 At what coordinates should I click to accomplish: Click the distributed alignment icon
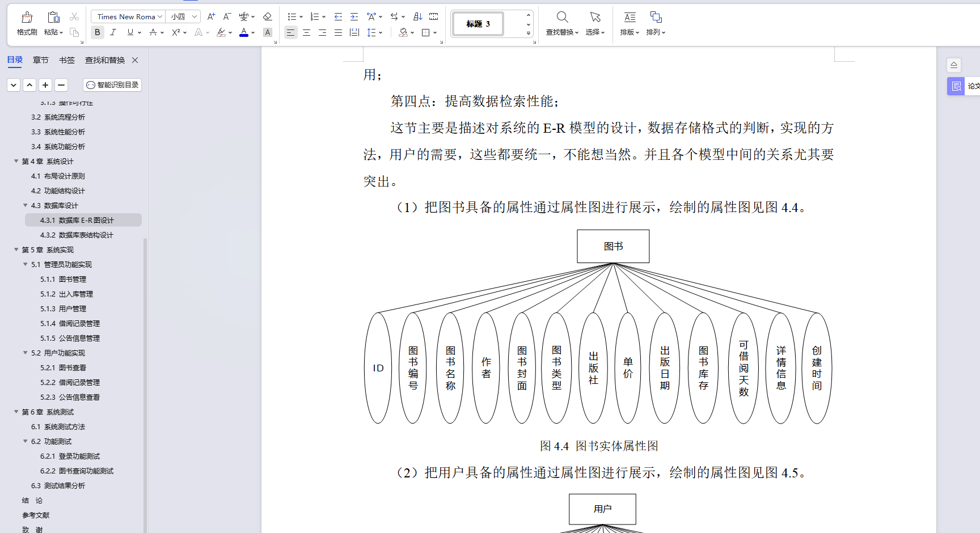click(x=354, y=32)
